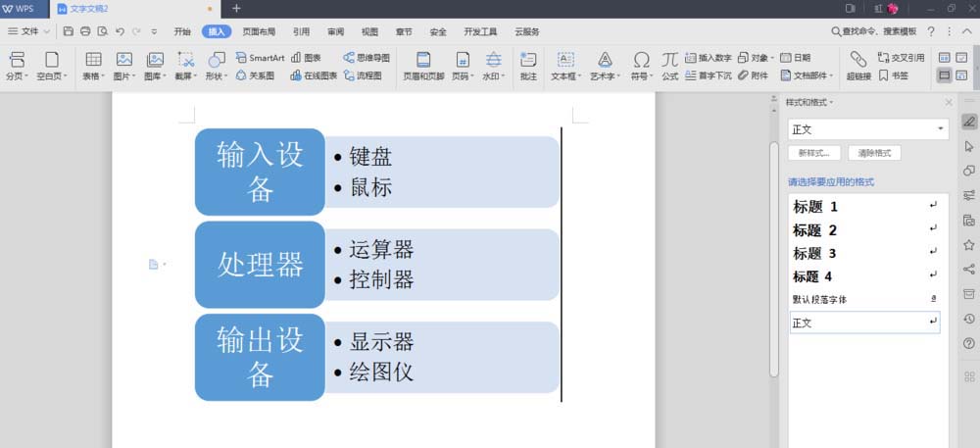The width and height of the screenshot is (980, 448).
Task: Insert a mind map (思维导图)
Action: 367,58
